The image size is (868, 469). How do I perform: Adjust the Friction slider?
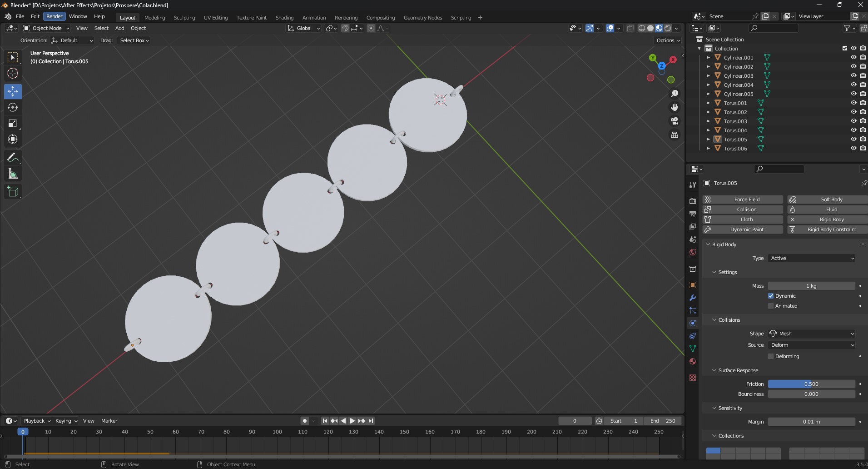[x=812, y=384]
